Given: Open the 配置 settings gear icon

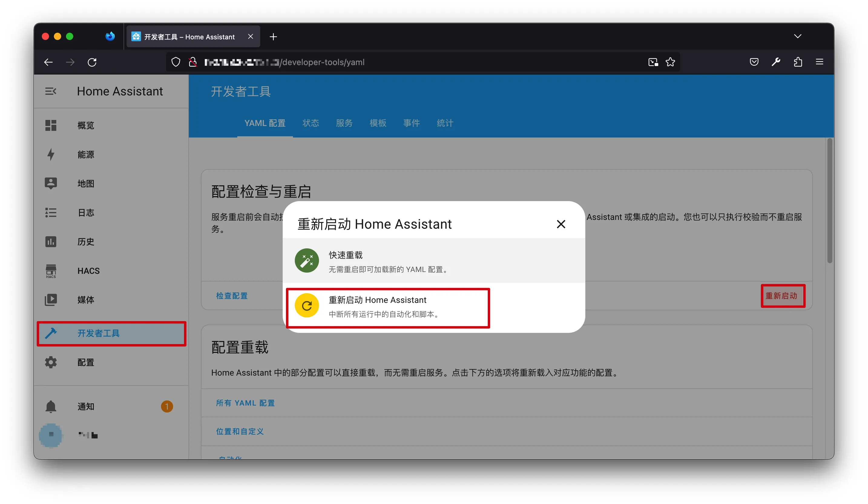Looking at the screenshot, I should point(51,362).
